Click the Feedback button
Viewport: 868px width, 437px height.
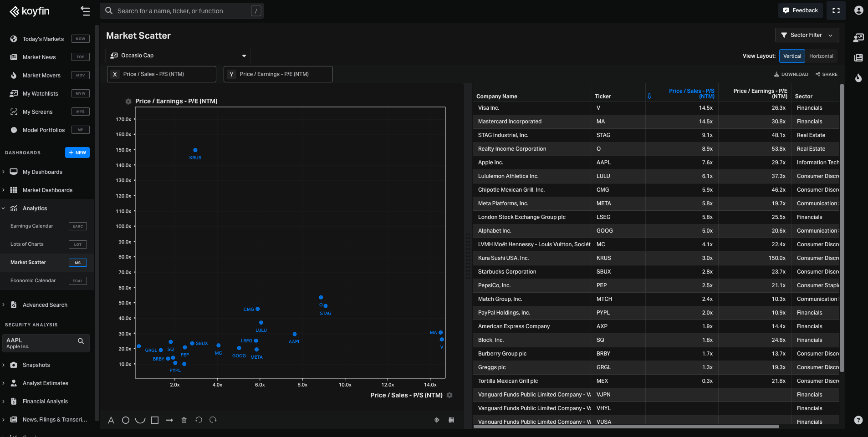point(801,10)
